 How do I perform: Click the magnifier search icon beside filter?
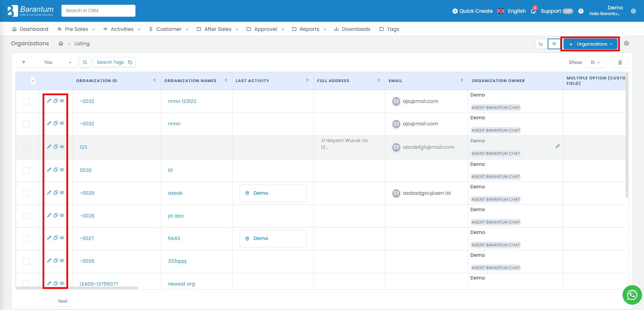(85, 62)
